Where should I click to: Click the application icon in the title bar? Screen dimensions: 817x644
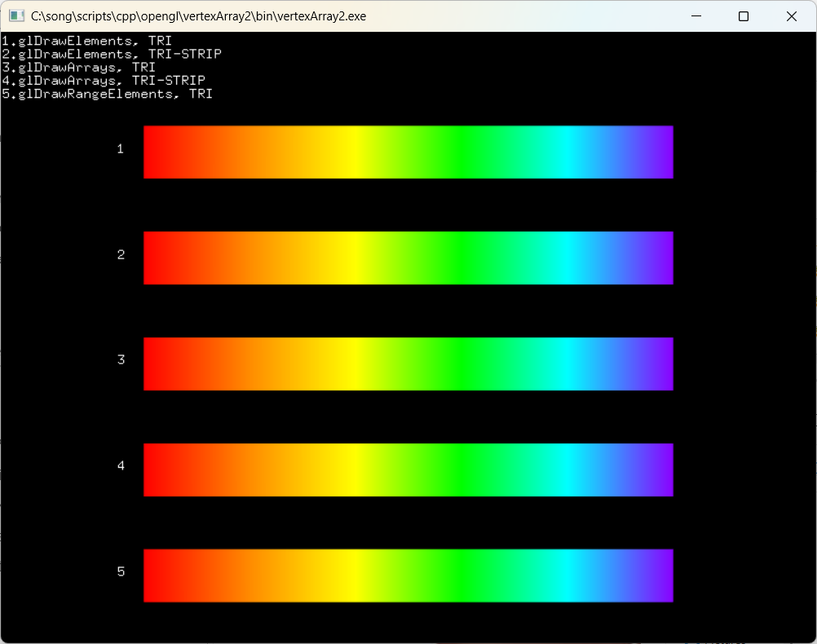pyautogui.click(x=18, y=15)
